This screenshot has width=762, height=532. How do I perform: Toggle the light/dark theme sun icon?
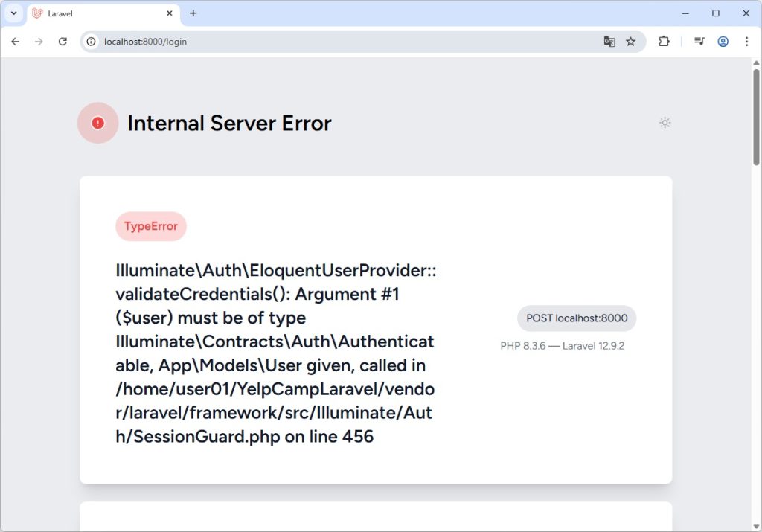pyautogui.click(x=665, y=123)
